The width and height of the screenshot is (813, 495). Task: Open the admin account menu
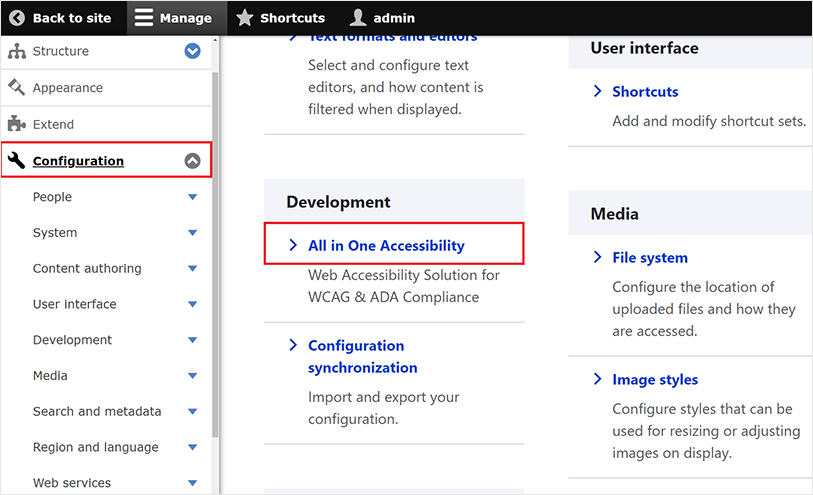pyautogui.click(x=382, y=18)
